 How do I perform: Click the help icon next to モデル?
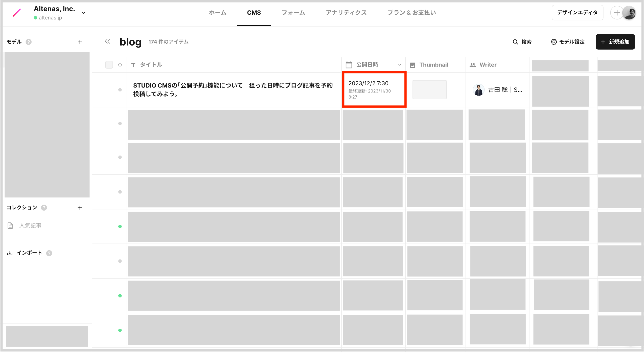pyautogui.click(x=28, y=42)
